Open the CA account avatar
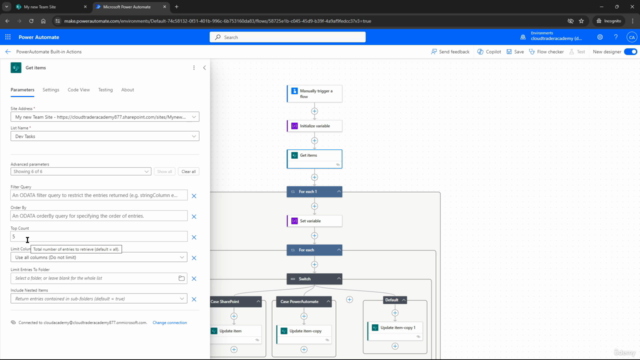This screenshot has width=640, height=360. [632, 37]
